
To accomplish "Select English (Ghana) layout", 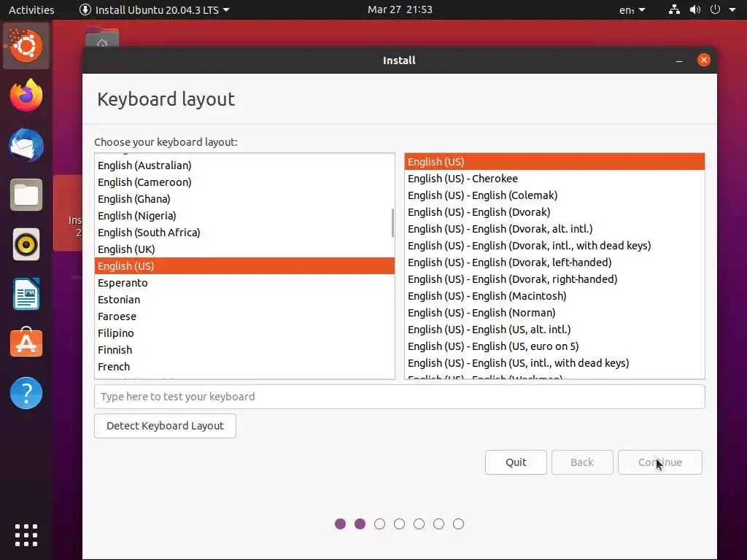I will coord(244,199).
